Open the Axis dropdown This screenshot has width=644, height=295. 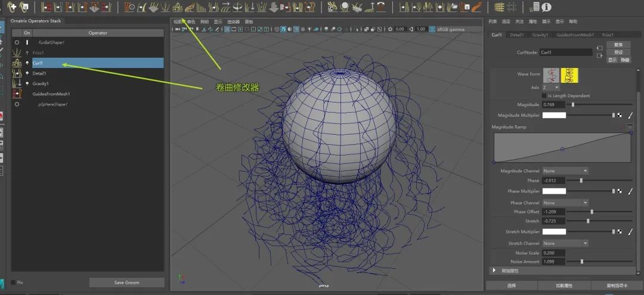[552, 88]
